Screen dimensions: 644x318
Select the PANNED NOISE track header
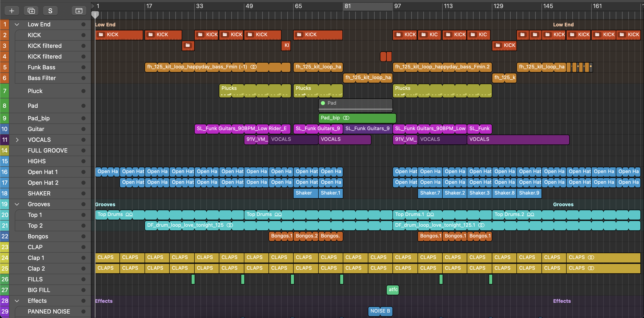pyautogui.click(x=49, y=311)
